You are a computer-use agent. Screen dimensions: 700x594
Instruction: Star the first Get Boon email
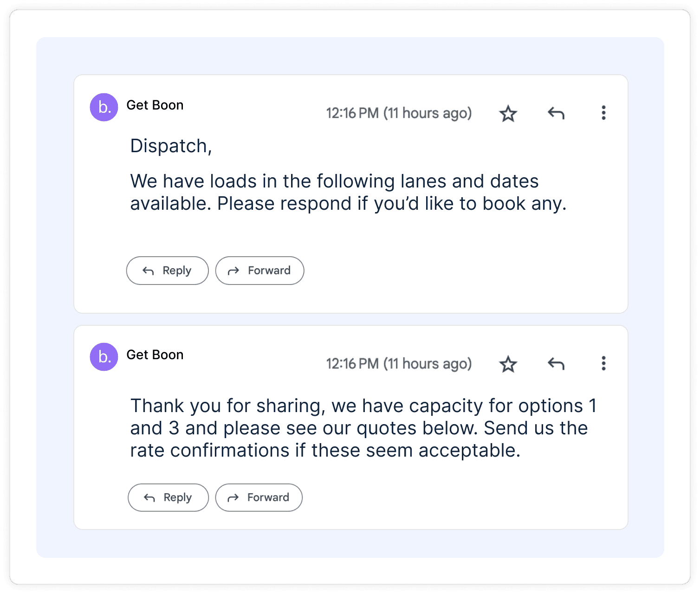click(508, 113)
